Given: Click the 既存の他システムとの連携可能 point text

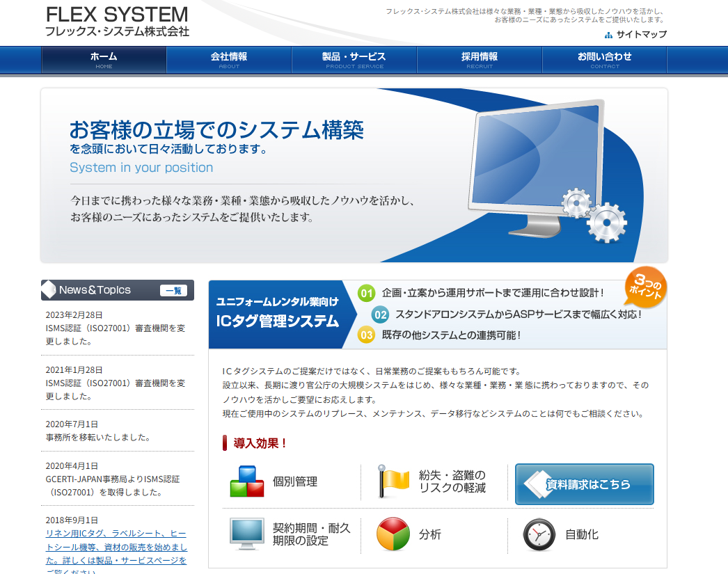Looking at the screenshot, I should click(451, 335).
